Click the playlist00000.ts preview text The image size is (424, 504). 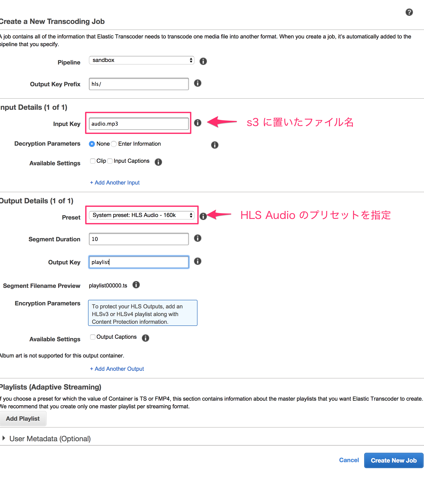tap(108, 285)
